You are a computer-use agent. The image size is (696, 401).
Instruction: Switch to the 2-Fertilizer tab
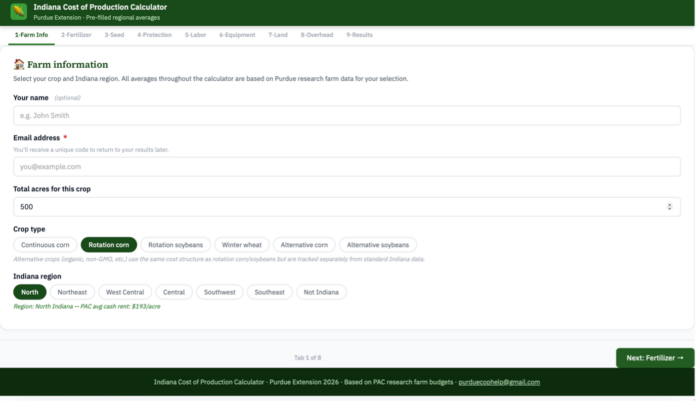point(76,35)
